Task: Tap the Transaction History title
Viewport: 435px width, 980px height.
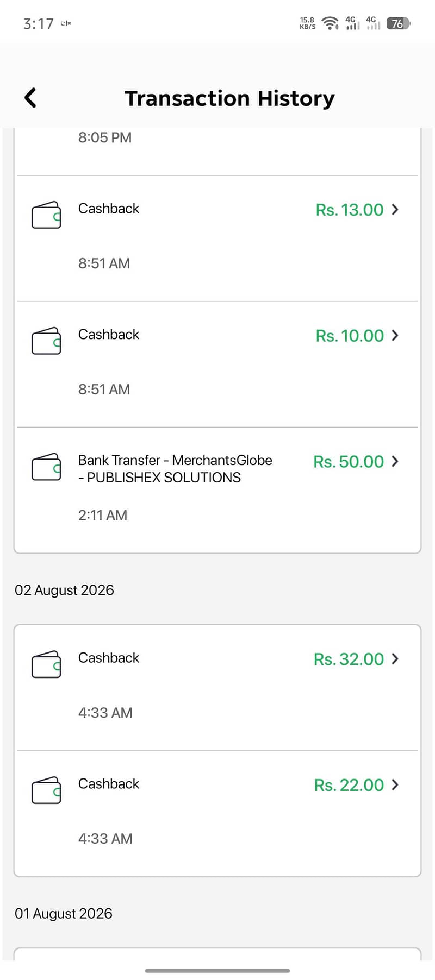Action: 229,98
